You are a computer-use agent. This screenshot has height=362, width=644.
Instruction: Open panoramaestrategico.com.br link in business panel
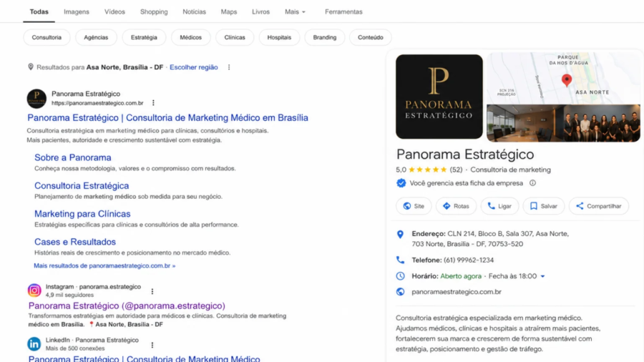[457, 292]
